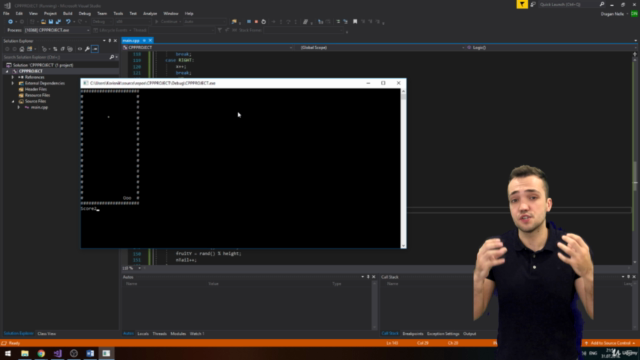Collapse the CPPPROJECT project node
Viewport: 640px width, 360px height.
pos(7,71)
